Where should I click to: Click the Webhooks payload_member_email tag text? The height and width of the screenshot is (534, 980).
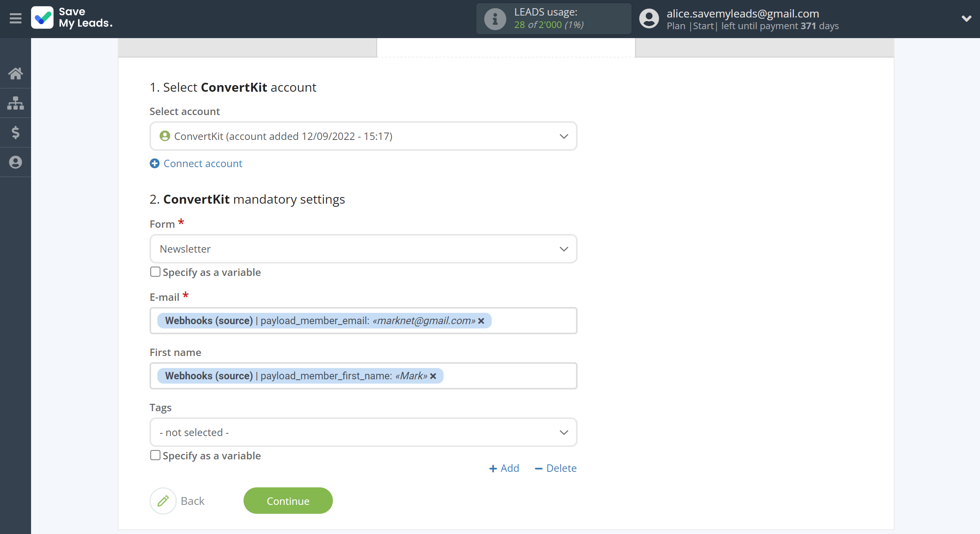tap(320, 321)
